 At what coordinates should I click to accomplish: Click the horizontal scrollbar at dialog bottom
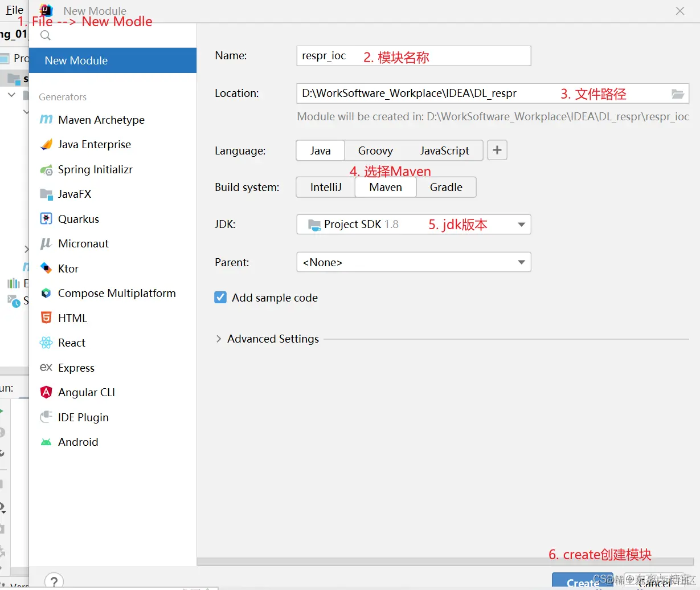click(x=444, y=561)
